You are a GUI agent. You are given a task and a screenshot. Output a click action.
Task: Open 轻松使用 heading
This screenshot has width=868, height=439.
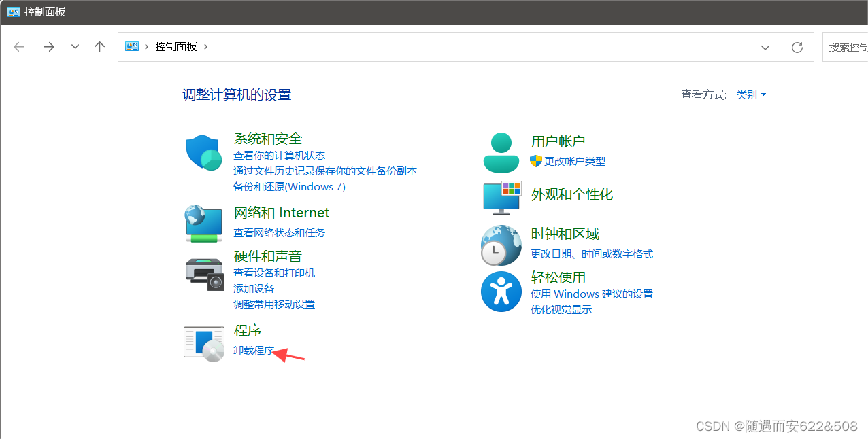tap(558, 278)
